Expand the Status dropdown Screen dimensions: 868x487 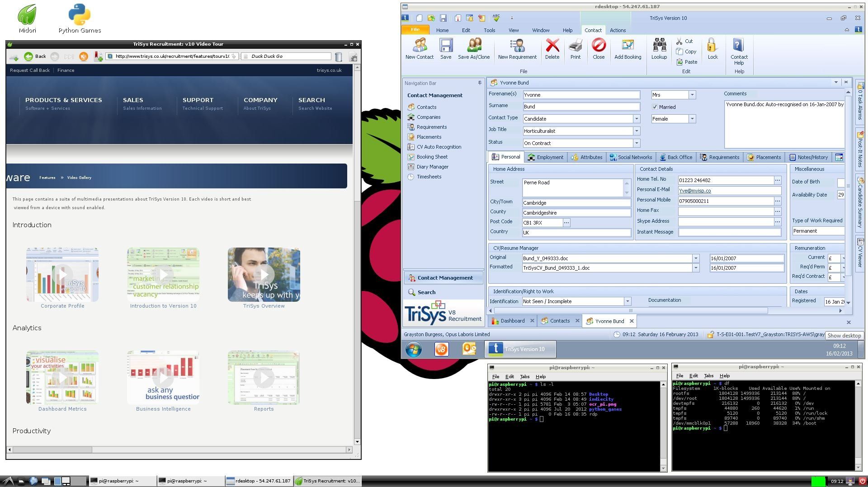point(637,143)
